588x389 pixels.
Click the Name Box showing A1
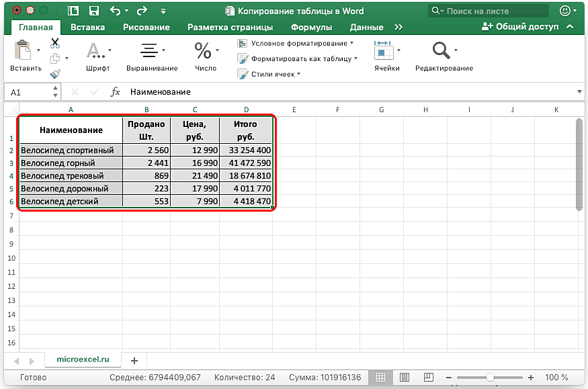click(x=28, y=92)
